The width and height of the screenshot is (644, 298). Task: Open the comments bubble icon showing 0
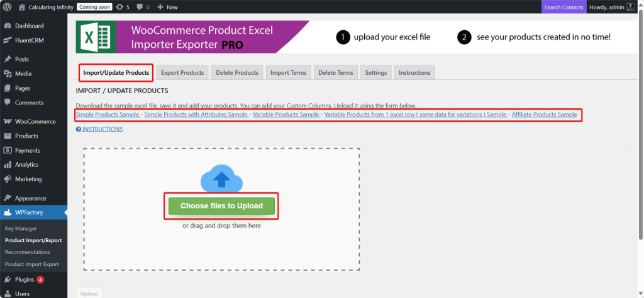139,7
